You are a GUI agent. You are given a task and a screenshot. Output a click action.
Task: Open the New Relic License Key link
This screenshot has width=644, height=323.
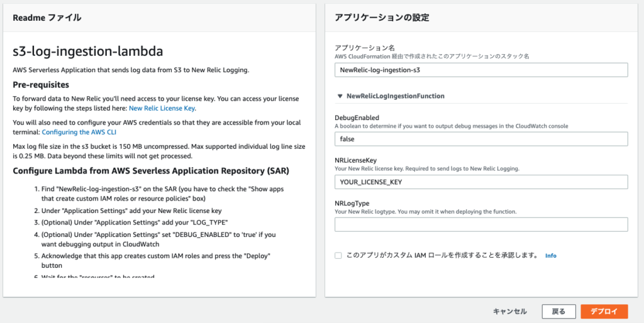(x=162, y=108)
